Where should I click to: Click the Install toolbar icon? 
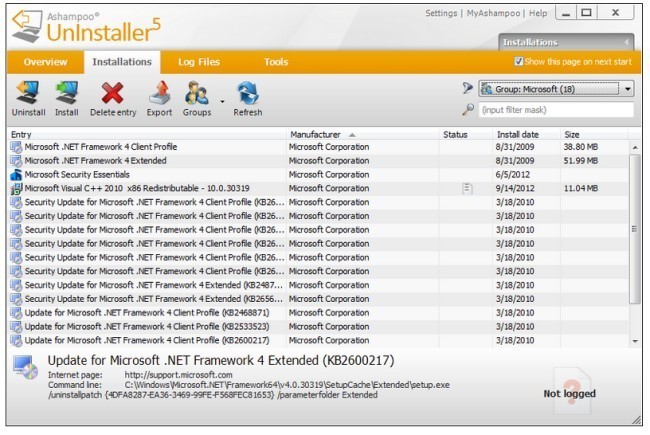66,92
